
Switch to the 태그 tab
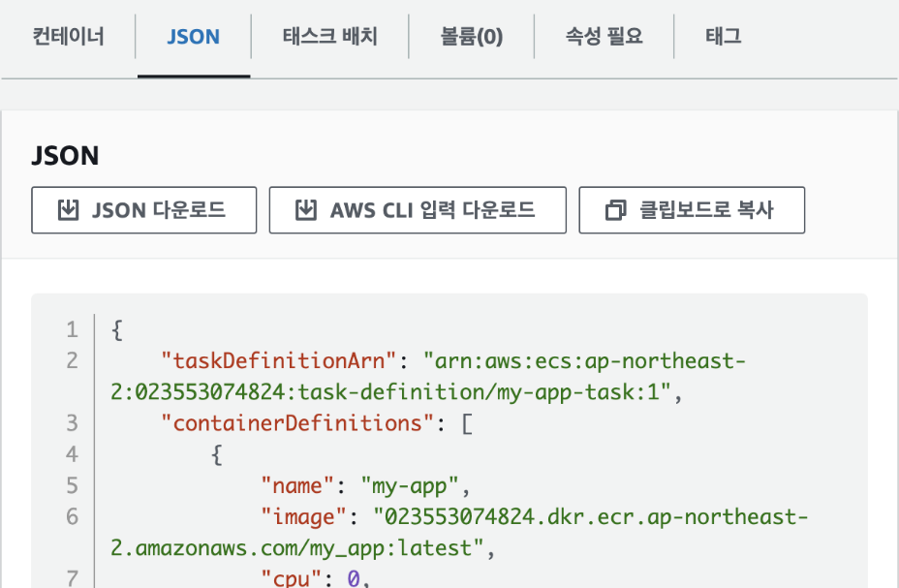click(723, 37)
